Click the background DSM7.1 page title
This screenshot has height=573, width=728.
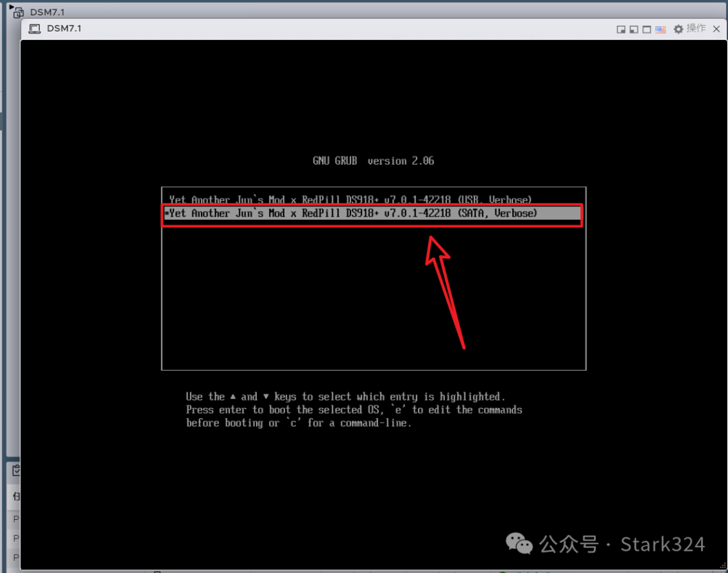pos(47,12)
